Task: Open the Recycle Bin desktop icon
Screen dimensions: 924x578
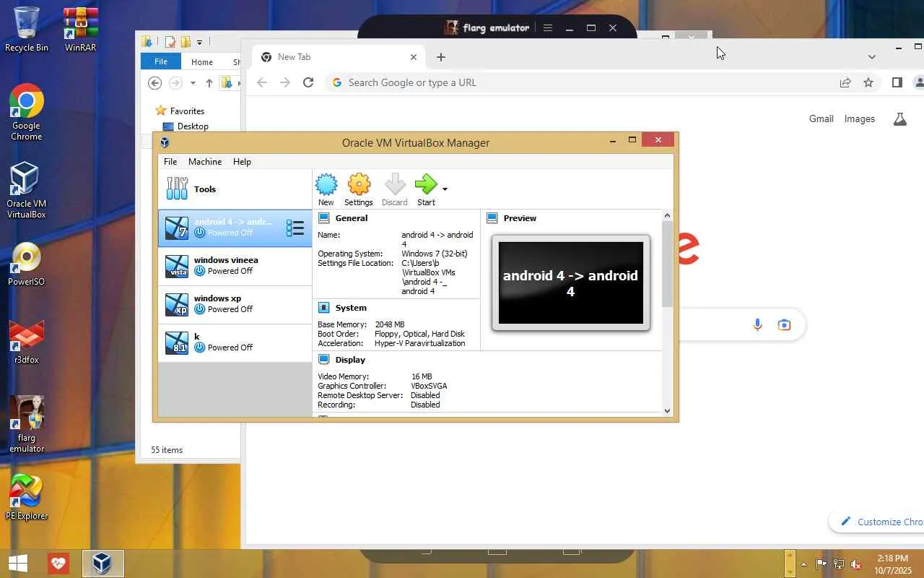Action: tap(27, 30)
